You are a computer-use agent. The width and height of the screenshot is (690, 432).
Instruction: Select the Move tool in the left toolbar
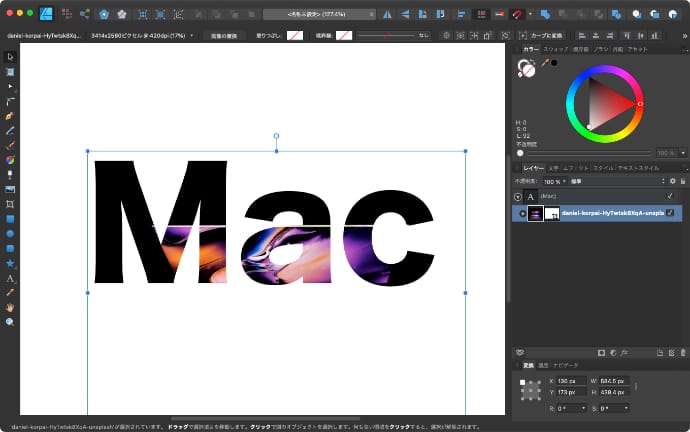(x=10, y=57)
